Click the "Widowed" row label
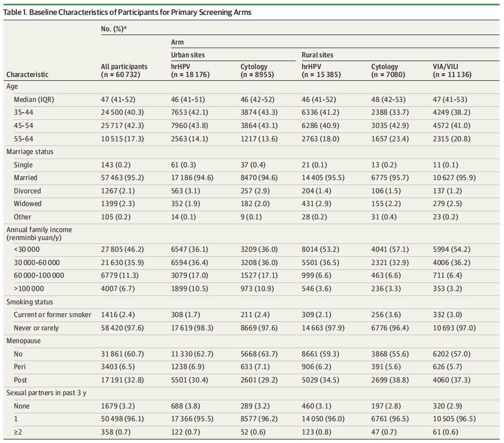 [28, 204]
